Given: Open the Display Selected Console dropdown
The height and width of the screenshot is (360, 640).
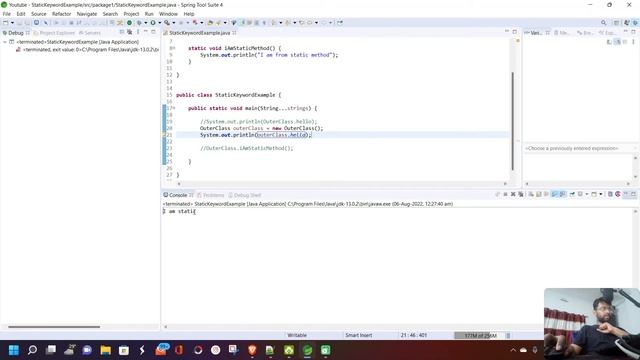Looking at the screenshot, I should (x=587, y=194).
